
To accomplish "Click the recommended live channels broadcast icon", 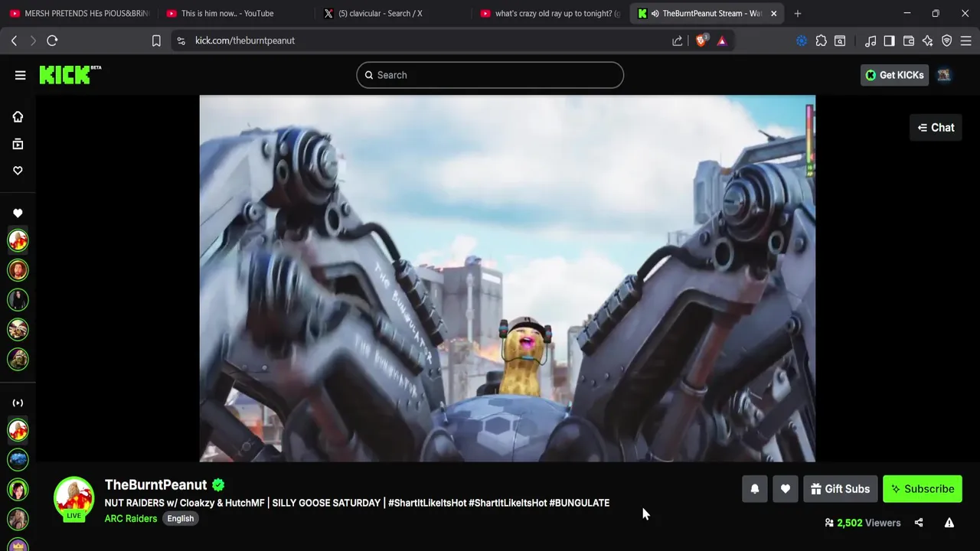I will (18, 403).
